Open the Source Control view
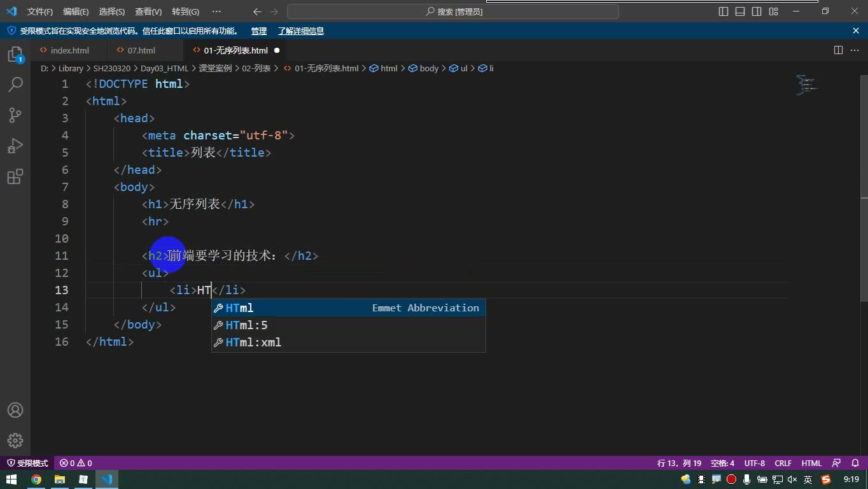Screen dimensions: 868x489 pos(15,115)
